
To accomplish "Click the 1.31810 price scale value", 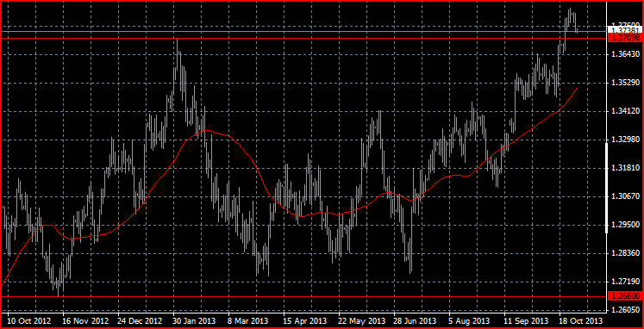I will [626, 168].
